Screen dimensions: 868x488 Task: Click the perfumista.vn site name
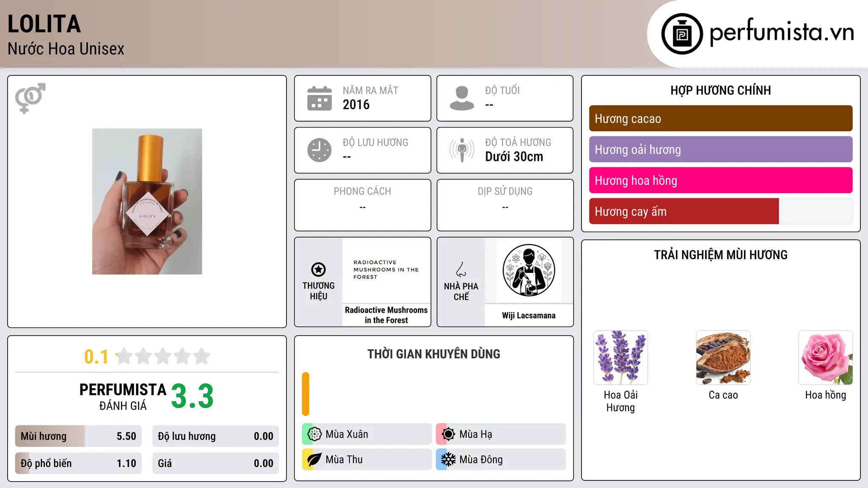tap(782, 32)
